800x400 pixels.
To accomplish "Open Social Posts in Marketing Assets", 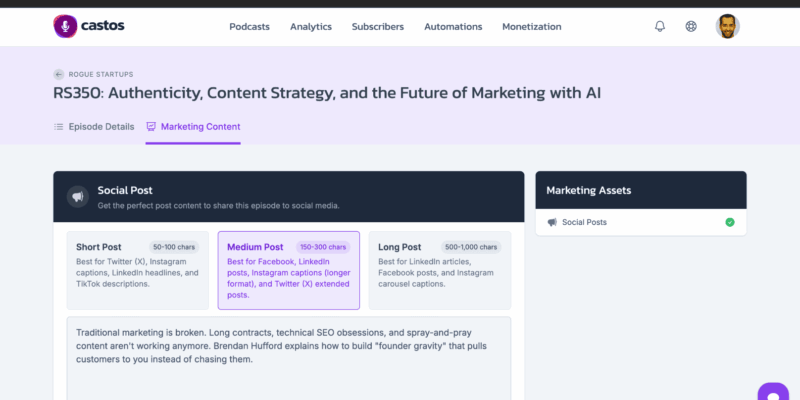I will 641,222.
